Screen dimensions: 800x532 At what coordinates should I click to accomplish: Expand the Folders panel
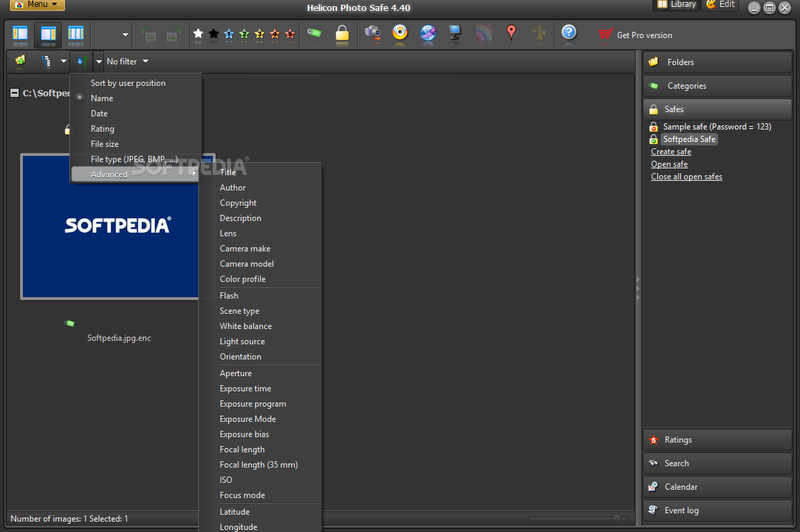[x=718, y=62]
